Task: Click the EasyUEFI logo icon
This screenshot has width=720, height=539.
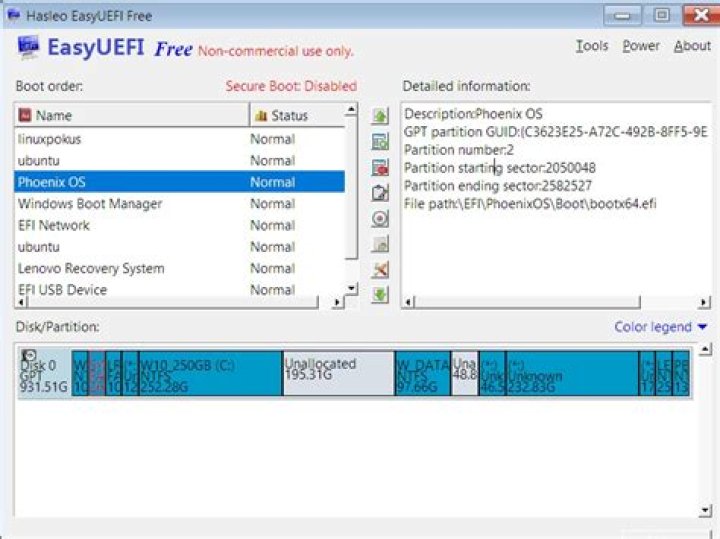Action: tap(28, 48)
